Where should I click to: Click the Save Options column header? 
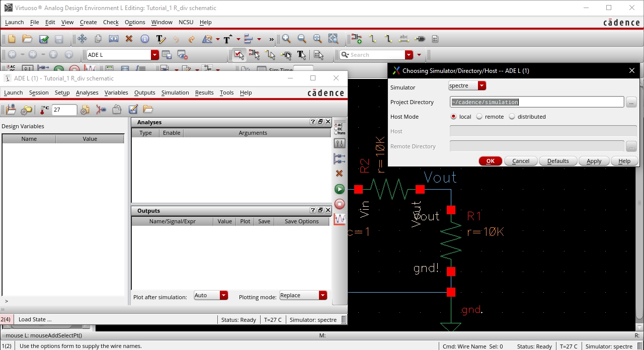[x=301, y=221]
